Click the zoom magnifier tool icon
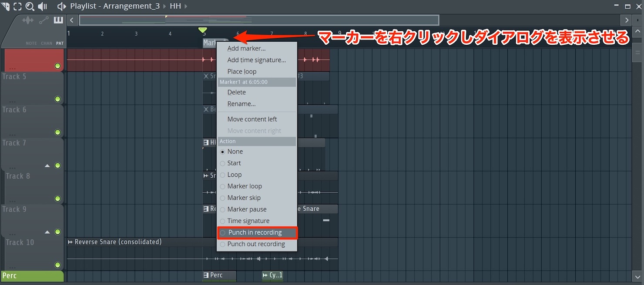 coord(30,6)
